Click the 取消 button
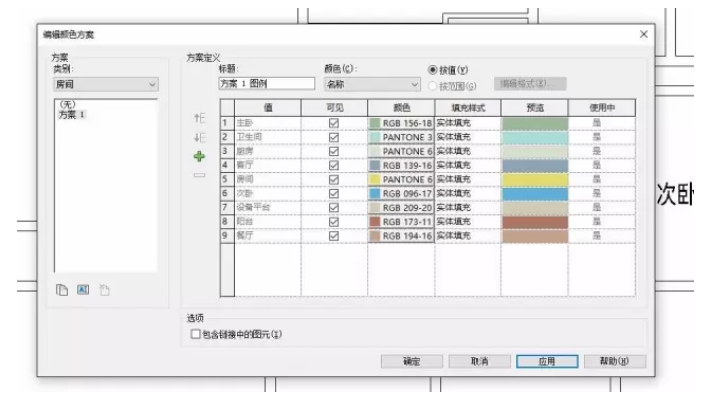Viewport: 706px width, 398px height. [x=480, y=361]
